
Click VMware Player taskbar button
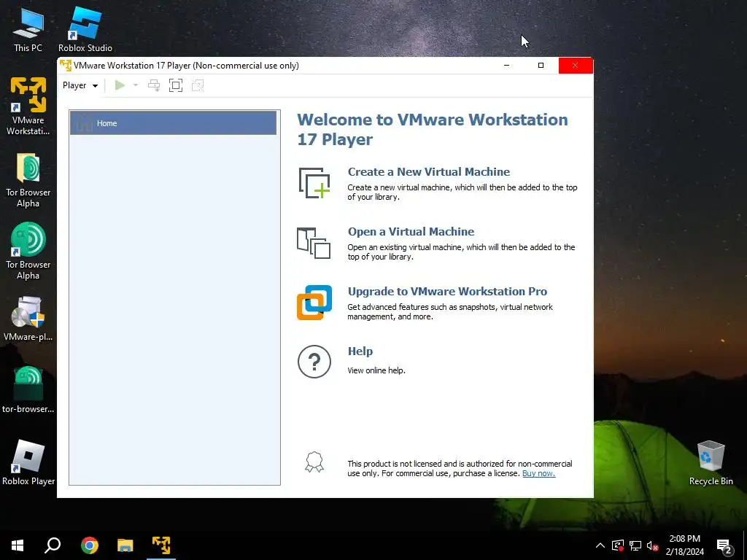pos(161,545)
